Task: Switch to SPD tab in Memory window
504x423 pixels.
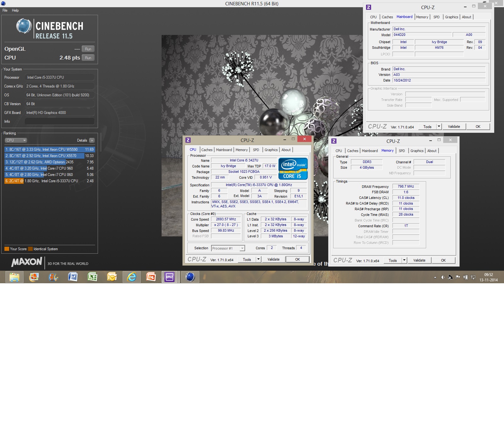Action: (x=402, y=151)
